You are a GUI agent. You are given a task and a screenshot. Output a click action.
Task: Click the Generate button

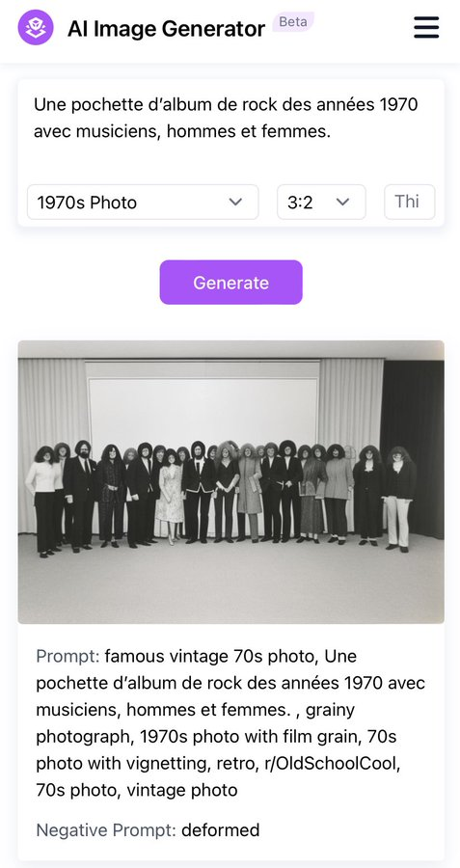[x=230, y=283]
